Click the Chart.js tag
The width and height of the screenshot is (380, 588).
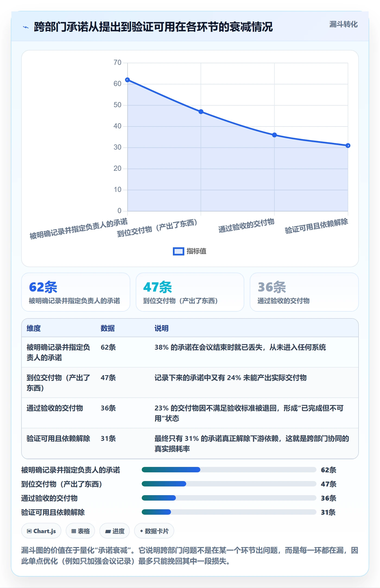pos(41,531)
